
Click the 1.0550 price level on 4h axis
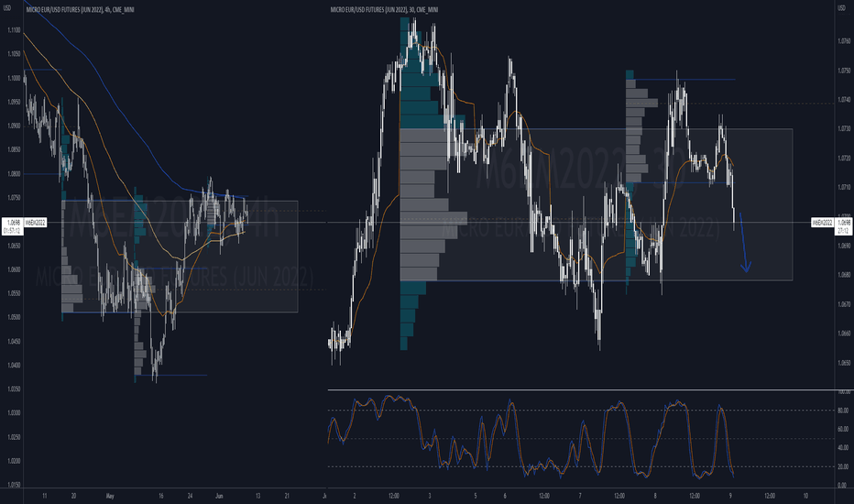pyautogui.click(x=14, y=293)
